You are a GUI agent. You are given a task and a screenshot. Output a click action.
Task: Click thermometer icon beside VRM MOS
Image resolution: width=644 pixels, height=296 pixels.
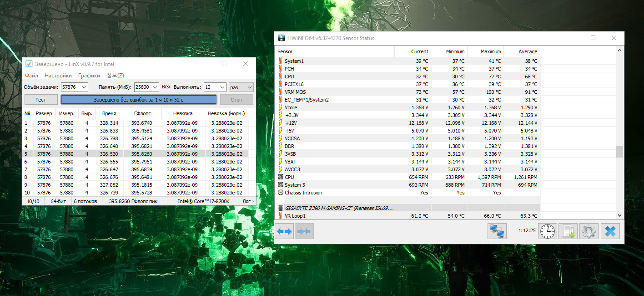click(280, 92)
